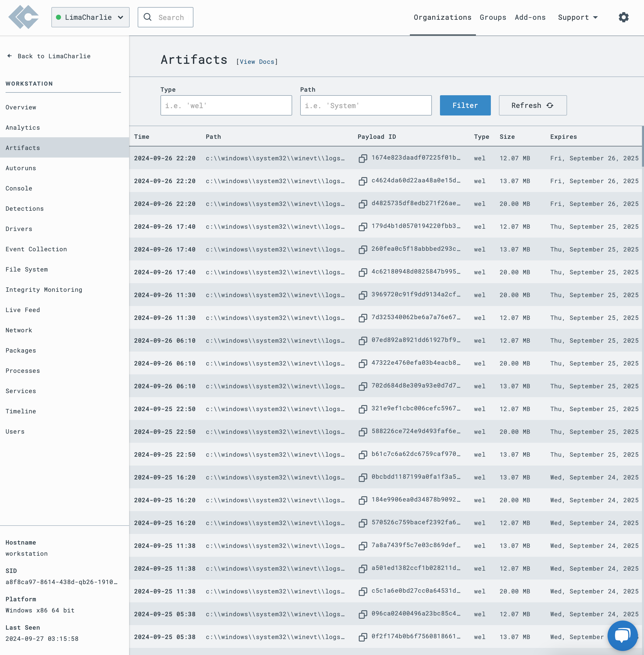The width and height of the screenshot is (644, 655).
Task: Click the Refresh button
Action: [x=533, y=105]
